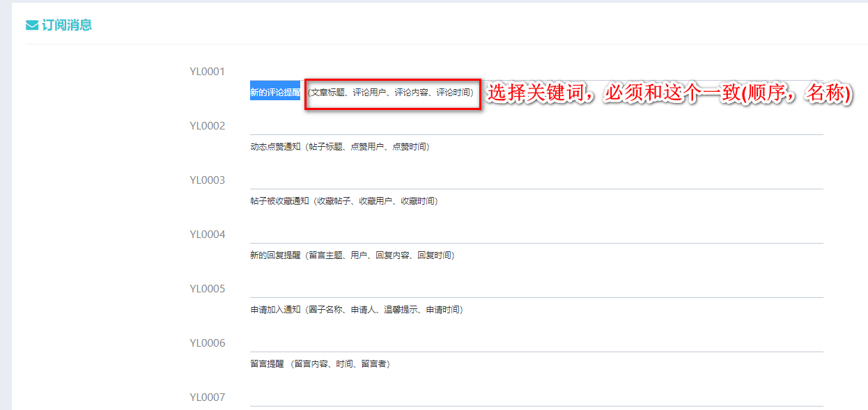Image resolution: width=868 pixels, height=410 pixels.
Task: Focus the YL0001 template input field
Action: tap(536, 72)
